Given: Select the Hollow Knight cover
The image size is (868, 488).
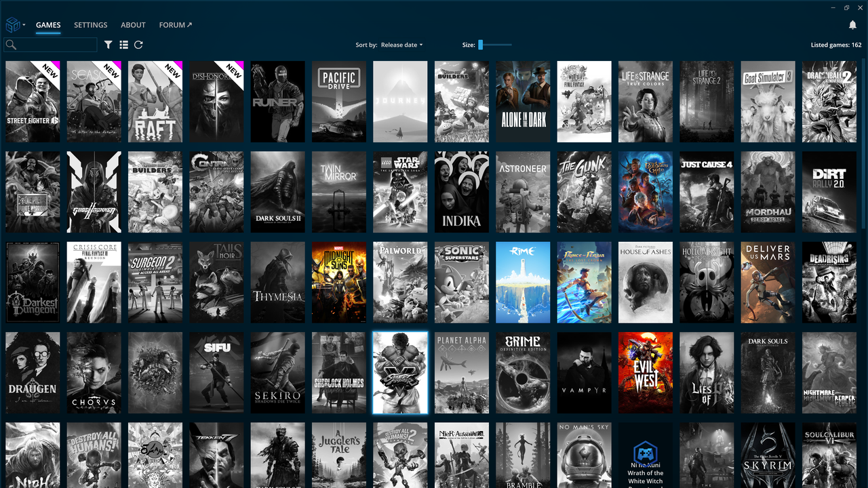Looking at the screenshot, I should point(707,283).
